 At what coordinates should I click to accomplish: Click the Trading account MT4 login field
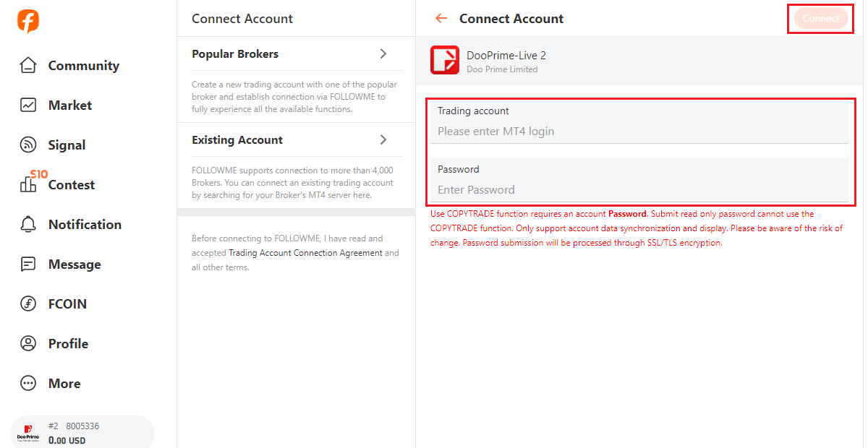639,132
